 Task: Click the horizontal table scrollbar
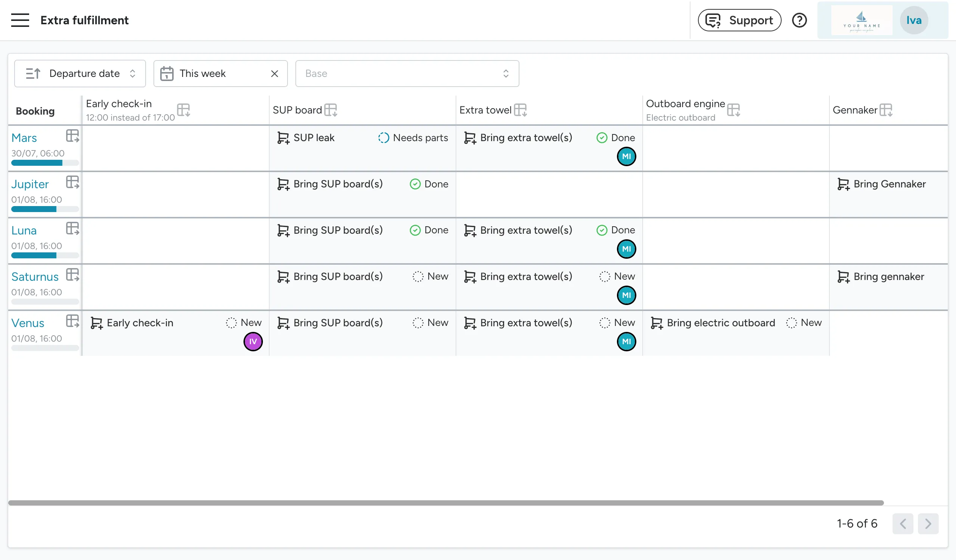(446, 503)
